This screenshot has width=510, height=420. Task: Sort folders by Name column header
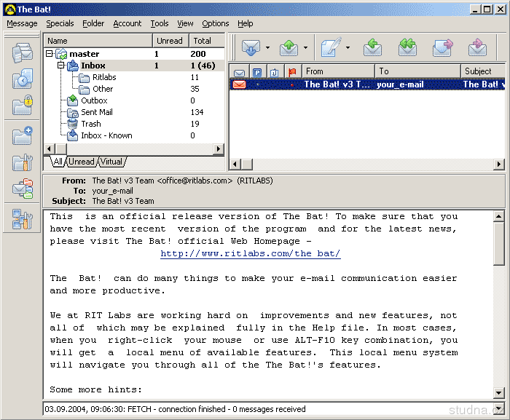pos(98,41)
